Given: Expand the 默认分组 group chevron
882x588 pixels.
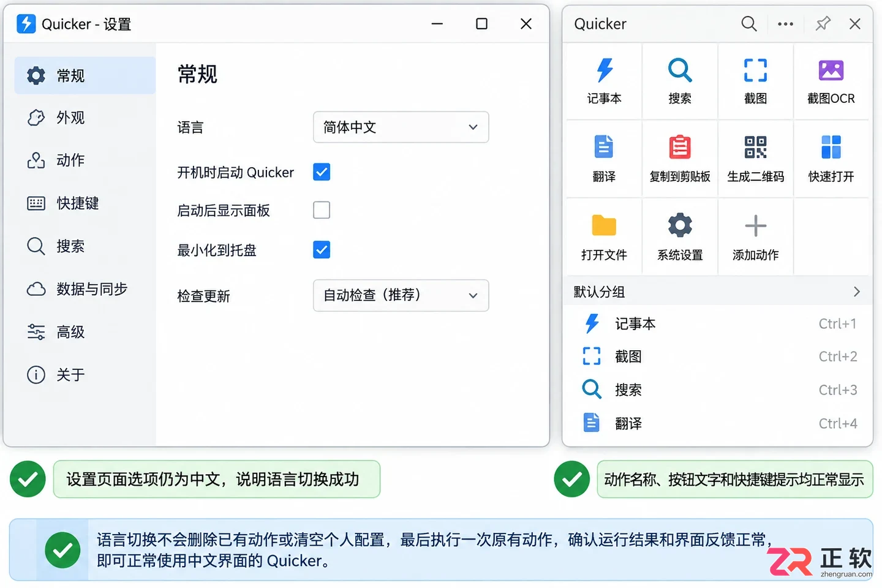Looking at the screenshot, I should click(x=856, y=292).
